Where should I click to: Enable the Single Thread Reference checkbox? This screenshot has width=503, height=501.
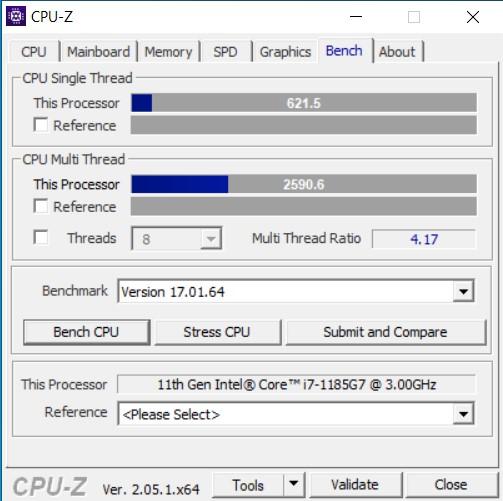click(x=41, y=125)
